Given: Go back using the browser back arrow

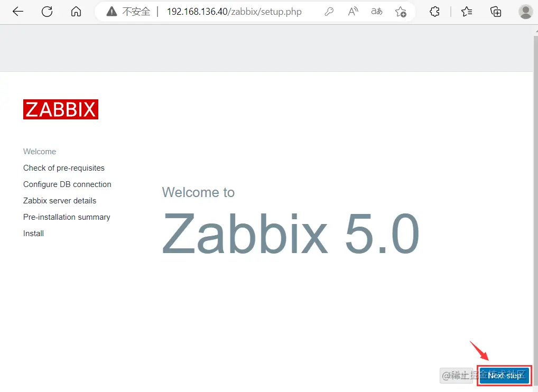Looking at the screenshot, I should [x=18, y=12].
